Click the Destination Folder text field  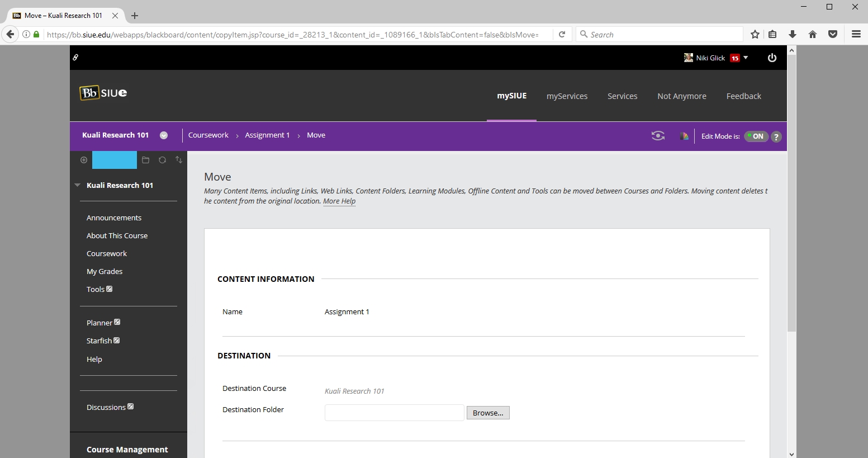tap(394, 413)
